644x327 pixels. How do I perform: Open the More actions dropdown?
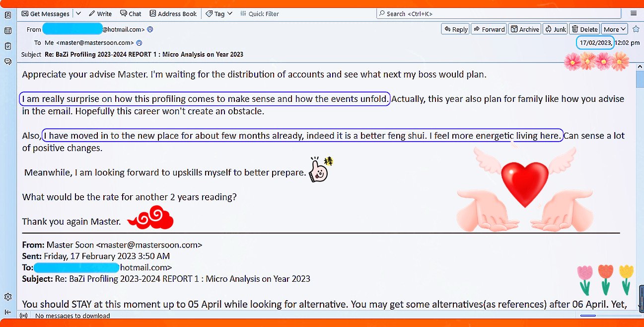615,29
